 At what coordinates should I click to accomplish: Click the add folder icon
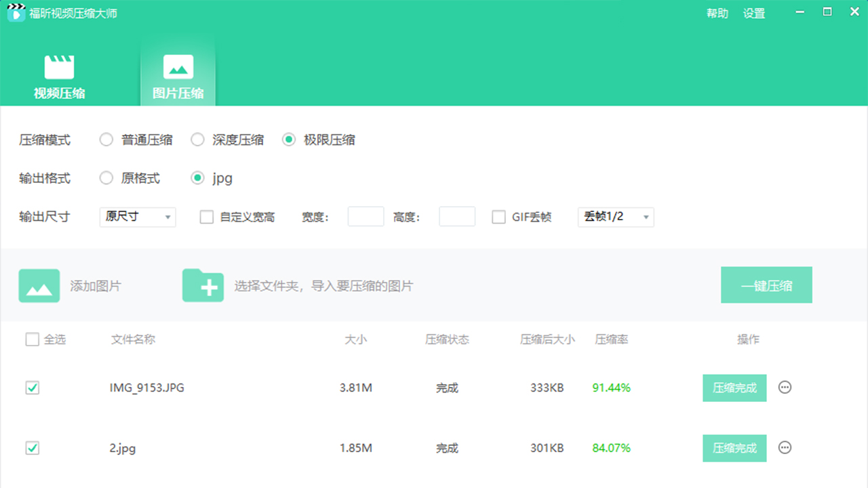point(203,285)
